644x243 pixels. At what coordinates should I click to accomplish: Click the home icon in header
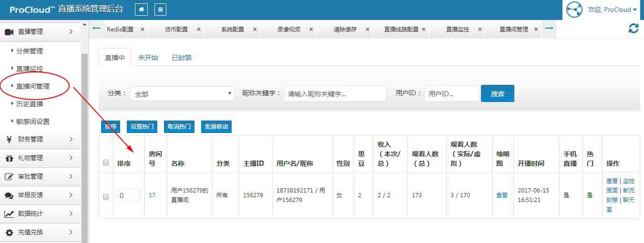(x=142, y=10)
